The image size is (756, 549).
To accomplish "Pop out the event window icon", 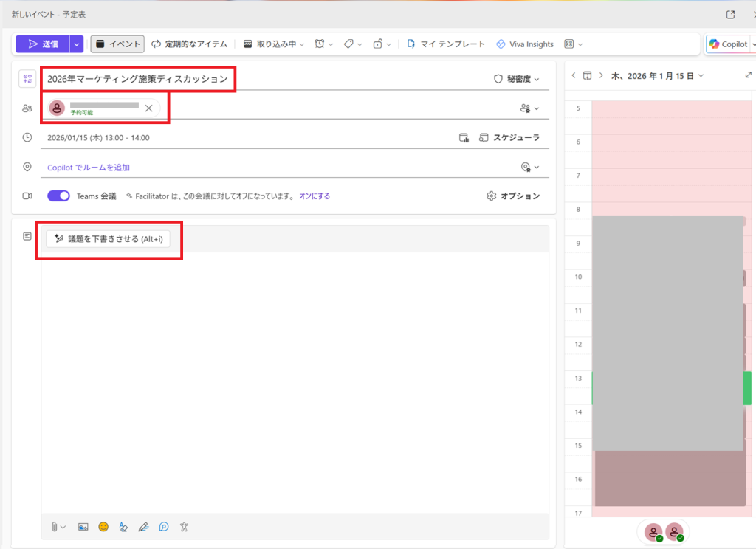I will [x=730, y=14].
